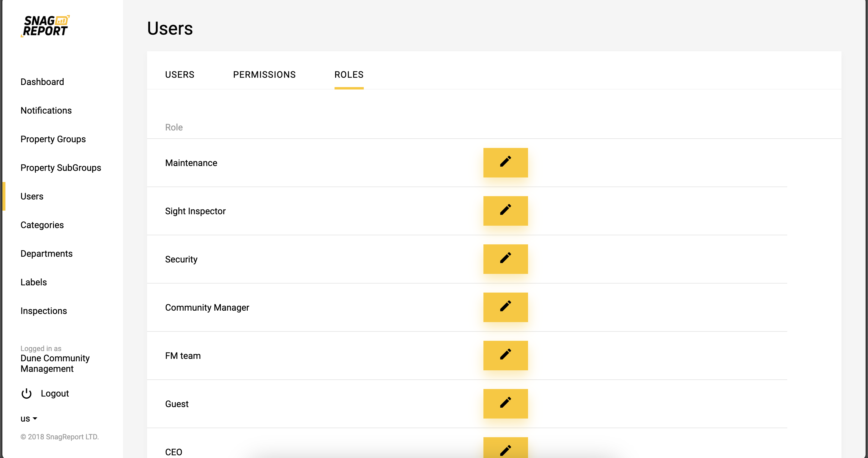Viewport: 868px width, 458px height.
Task: Edit the Security role
Action: tap(505, 259)
